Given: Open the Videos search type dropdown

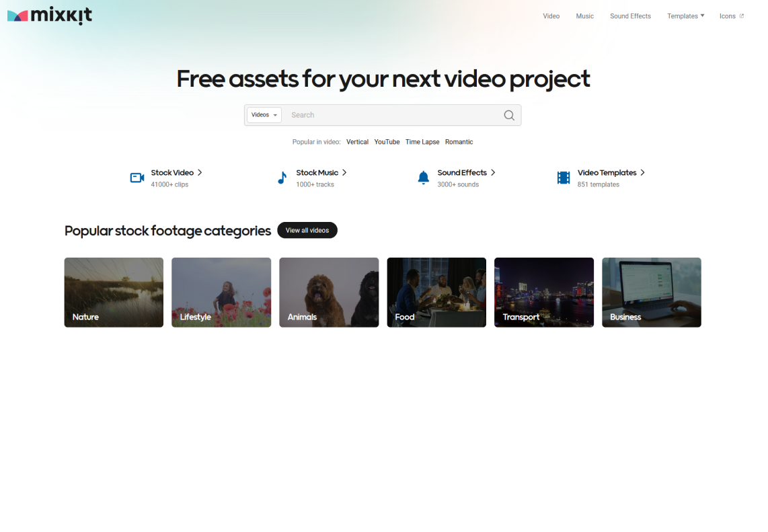Looking at the screenshot, I should click(x=264, y=115).
